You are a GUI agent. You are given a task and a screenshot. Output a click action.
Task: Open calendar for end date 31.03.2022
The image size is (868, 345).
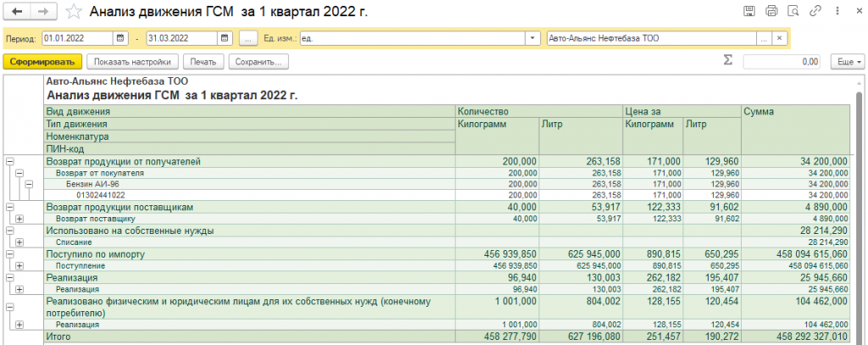(225, 39)
